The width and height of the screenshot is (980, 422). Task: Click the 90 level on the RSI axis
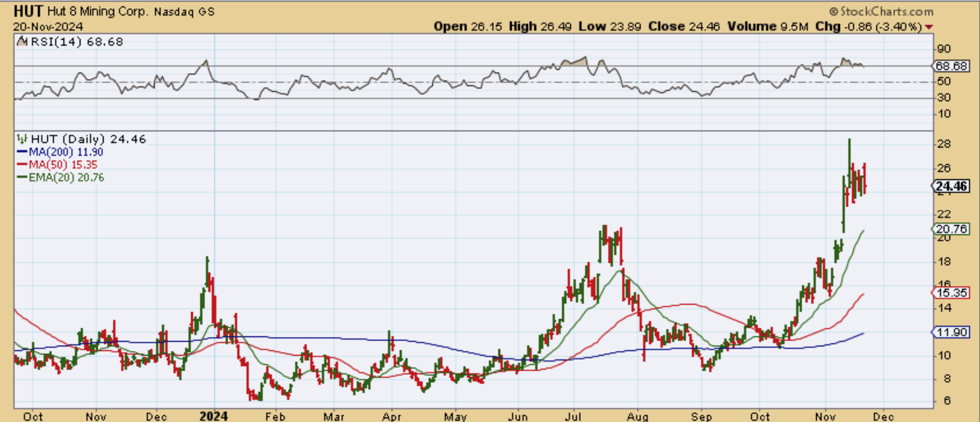(944, 49)
